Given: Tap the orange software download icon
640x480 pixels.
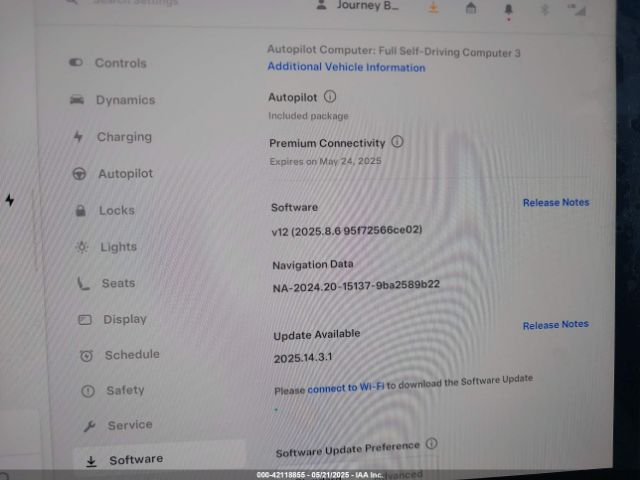Looking at the screenshot, I should pyautogui.click(x=433, y=7).
